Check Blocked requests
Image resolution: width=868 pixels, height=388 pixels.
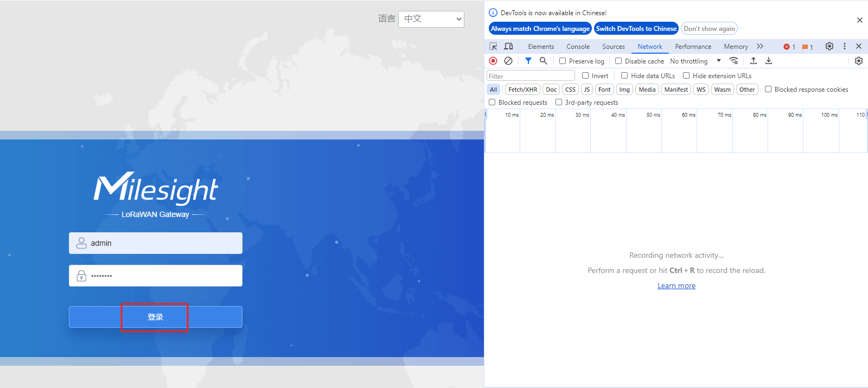click(492, 102)
